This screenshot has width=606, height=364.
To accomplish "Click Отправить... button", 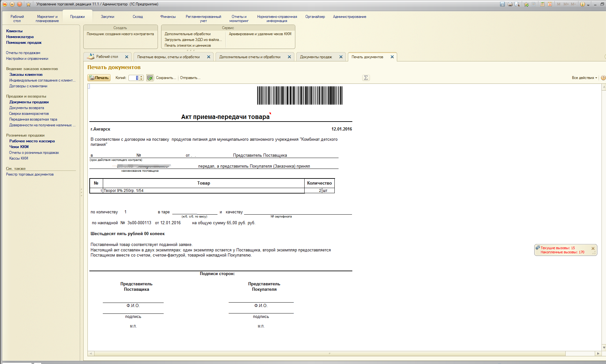I will pos(190,78).
